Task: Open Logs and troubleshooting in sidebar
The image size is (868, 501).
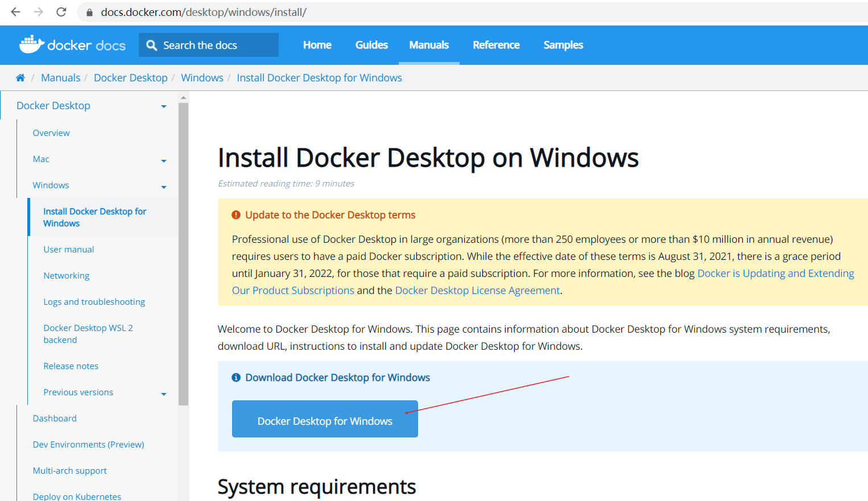Action: (x=94, y=302)
